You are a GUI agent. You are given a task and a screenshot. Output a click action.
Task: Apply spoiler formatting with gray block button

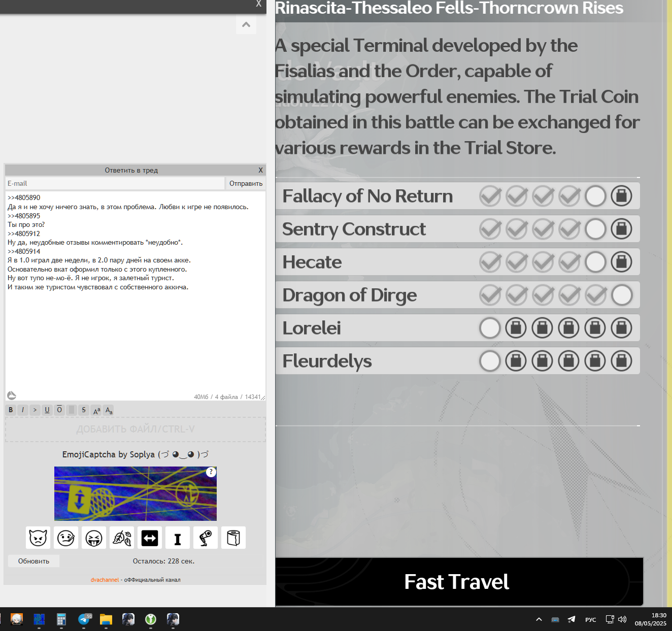(72, 410)
